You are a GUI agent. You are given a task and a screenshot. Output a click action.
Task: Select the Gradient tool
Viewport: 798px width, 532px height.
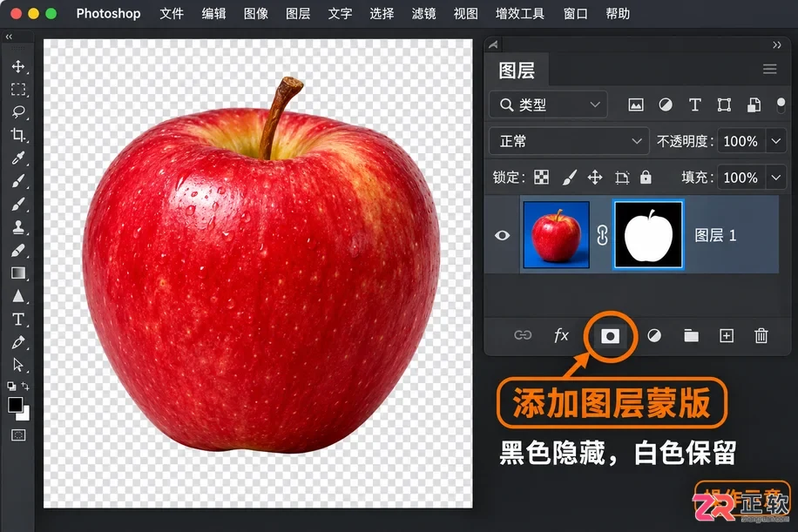18,273
